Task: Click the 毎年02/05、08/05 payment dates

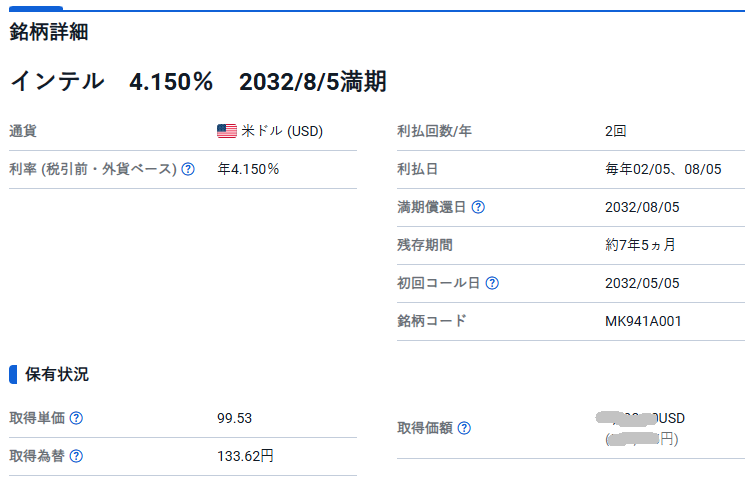Action: click(663, 169)
